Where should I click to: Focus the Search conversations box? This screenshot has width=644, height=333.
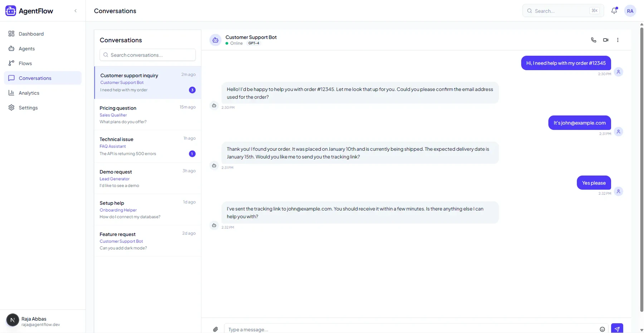point(148,55)
